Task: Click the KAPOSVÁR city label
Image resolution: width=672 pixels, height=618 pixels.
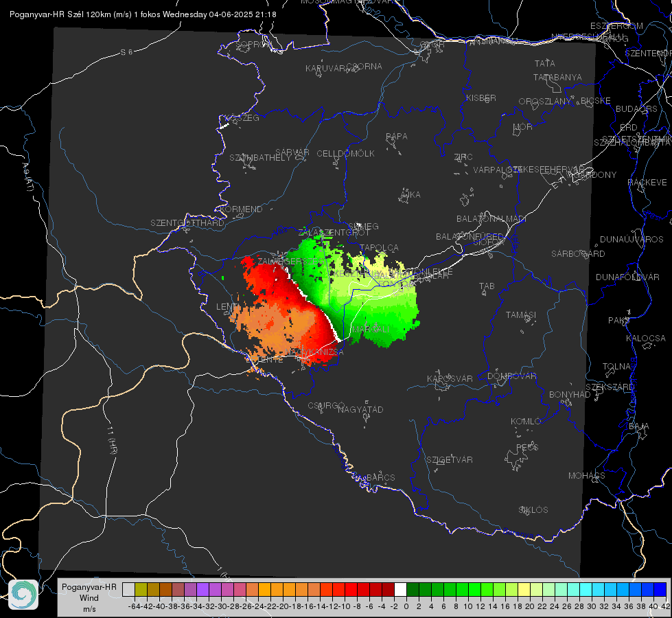Action: click(x=450, y=378)
